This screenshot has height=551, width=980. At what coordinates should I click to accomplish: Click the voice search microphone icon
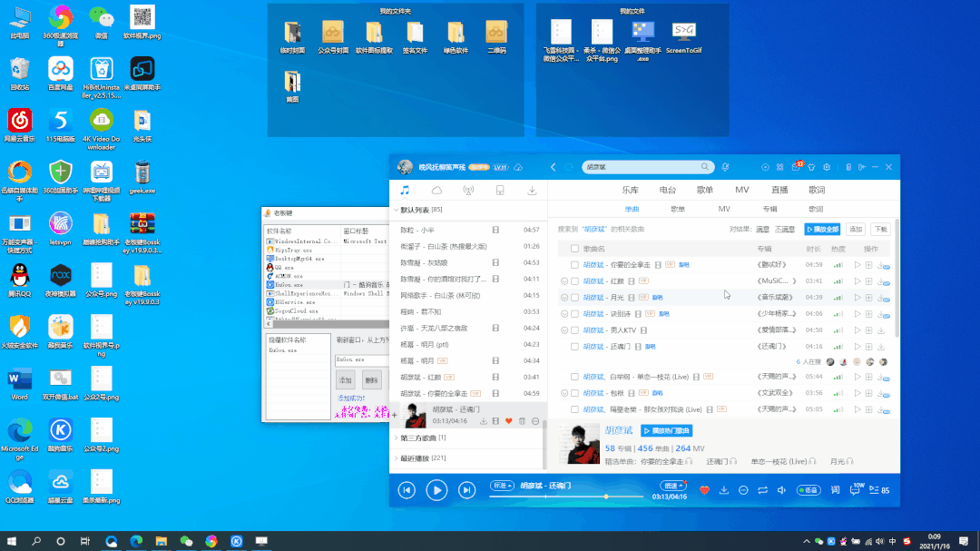[x=725, y=167]
